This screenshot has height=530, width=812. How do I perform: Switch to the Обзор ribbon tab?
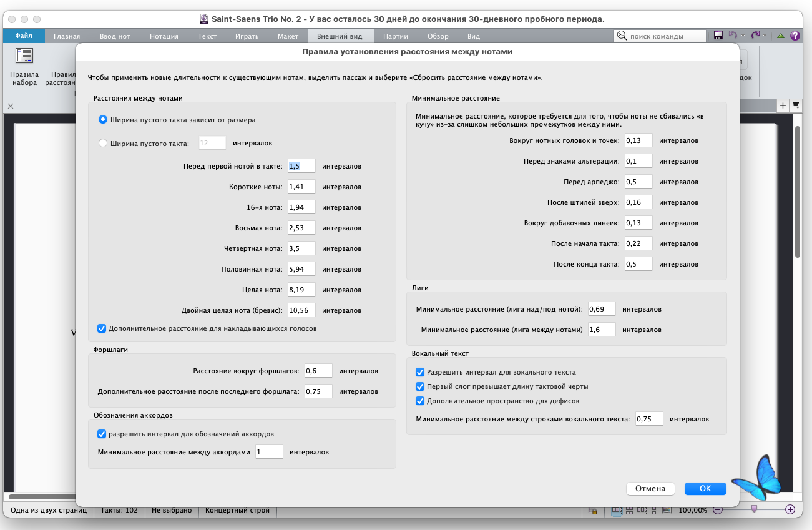(438, 36)
